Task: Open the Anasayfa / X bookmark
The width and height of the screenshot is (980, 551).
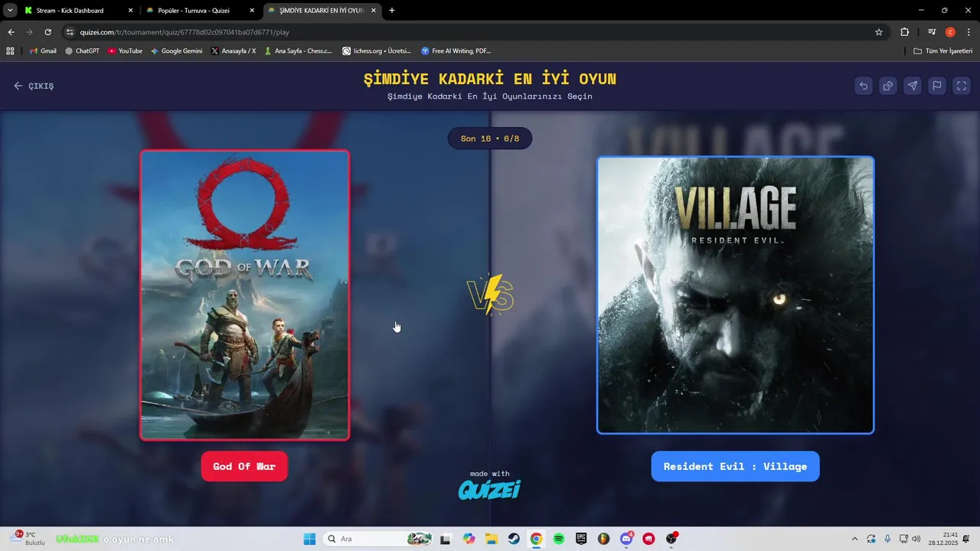Action: click(x=234, y=51)
